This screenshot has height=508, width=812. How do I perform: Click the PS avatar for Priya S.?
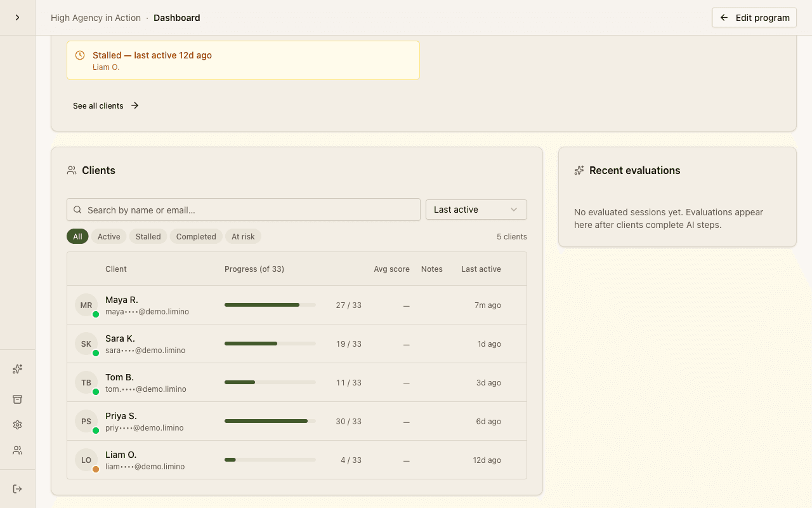coord(86,421)
